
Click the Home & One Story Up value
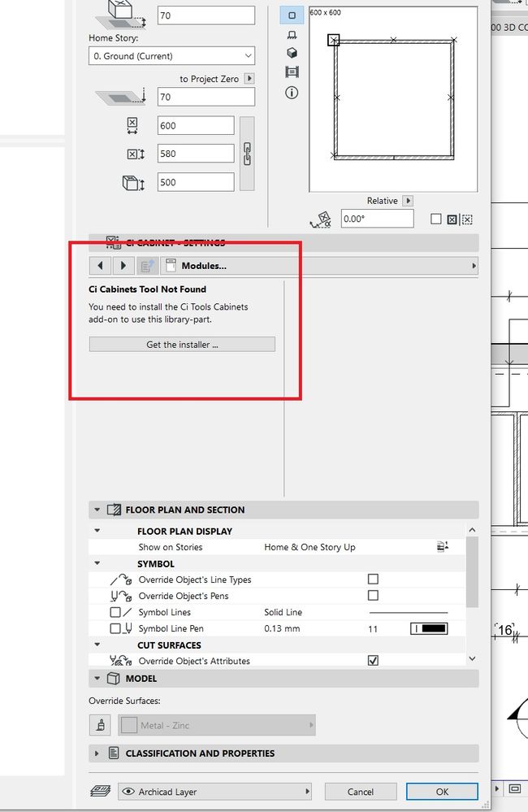(309, 547)
